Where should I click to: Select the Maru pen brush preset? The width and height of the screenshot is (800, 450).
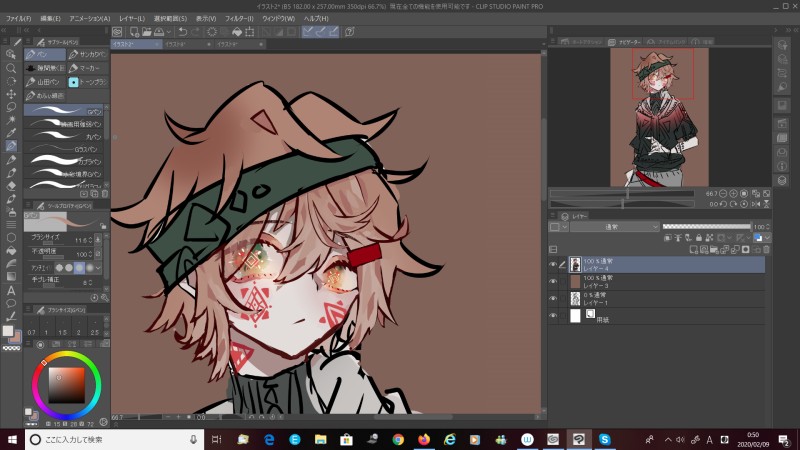tap(65, 136)
